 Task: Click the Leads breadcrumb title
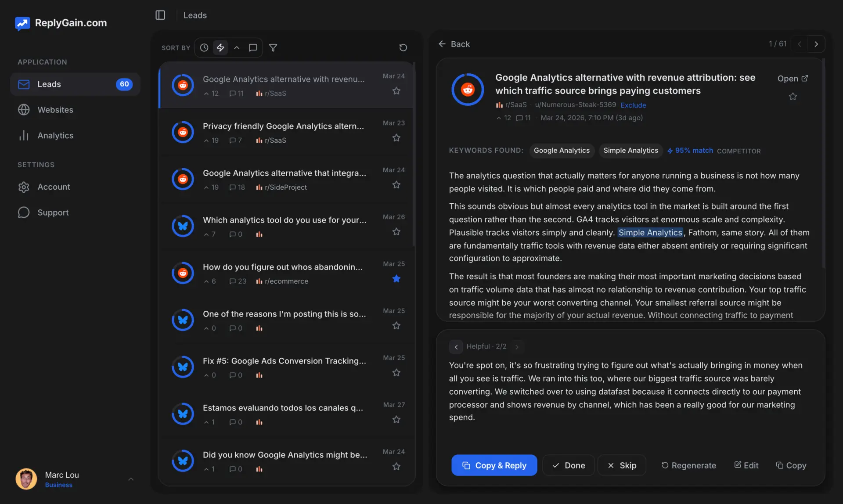click(195, 15)
